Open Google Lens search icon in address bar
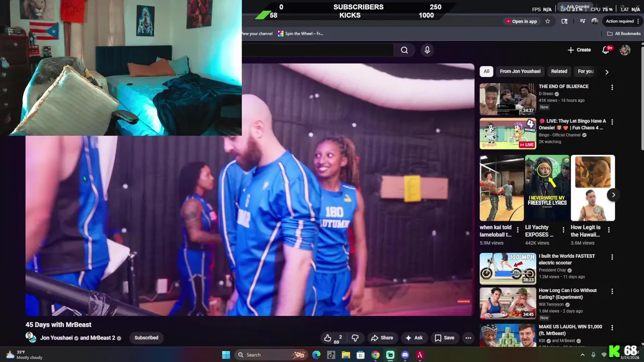This screenshot has height=362, width=644. [565, 21]
